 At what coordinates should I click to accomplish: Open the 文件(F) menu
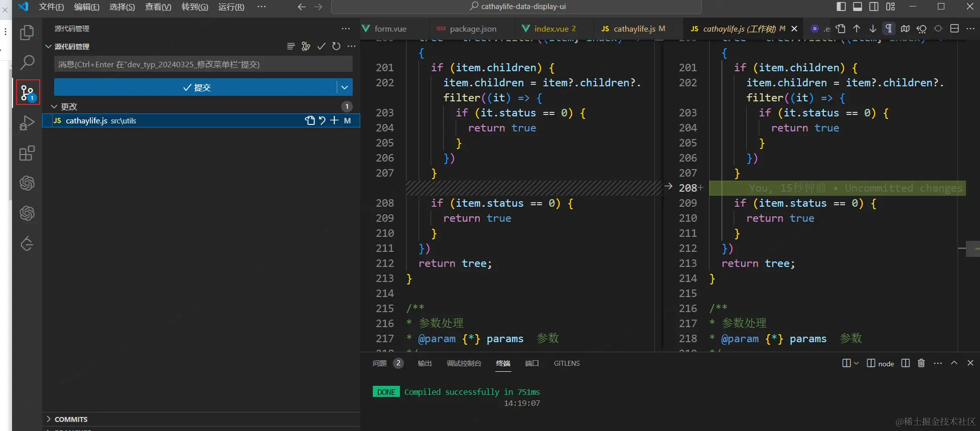coord(51,7)
